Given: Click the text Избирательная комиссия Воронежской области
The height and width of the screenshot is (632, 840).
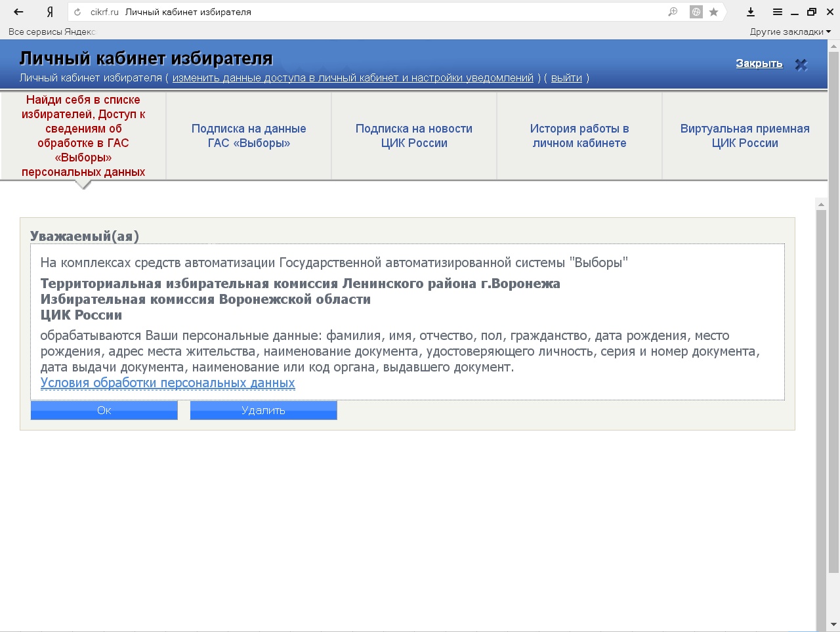Looking at the screenshot, I should pyautogui.click(x=205, y=299).
